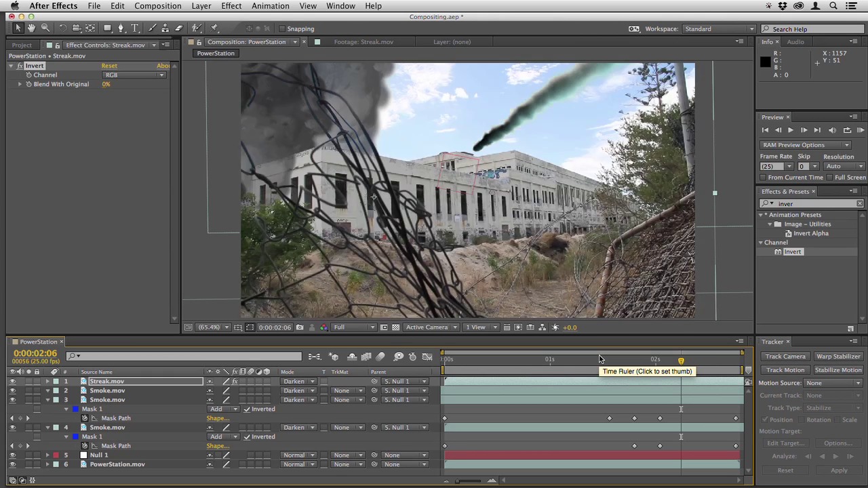Image resolution: width=868 pixels, height=488 pixels.
Task: Collapse the Animation Presets tree group
Action: pos(762,215)
